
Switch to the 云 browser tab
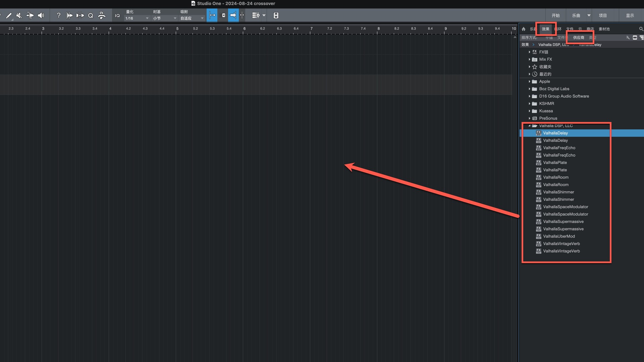[x=580, y=29]
